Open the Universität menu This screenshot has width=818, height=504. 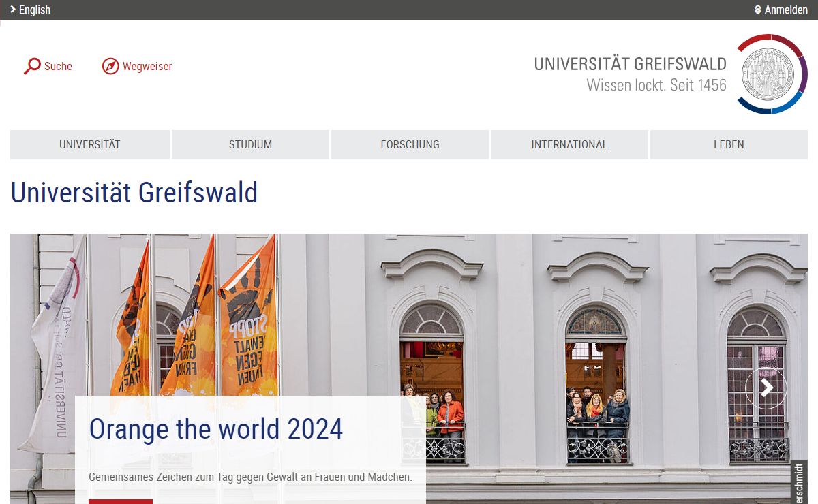click(x=90, y=144)
